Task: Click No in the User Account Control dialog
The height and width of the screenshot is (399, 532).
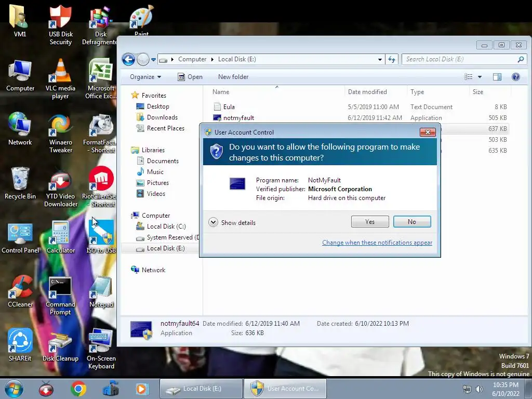Action: [x=412, y=221]
